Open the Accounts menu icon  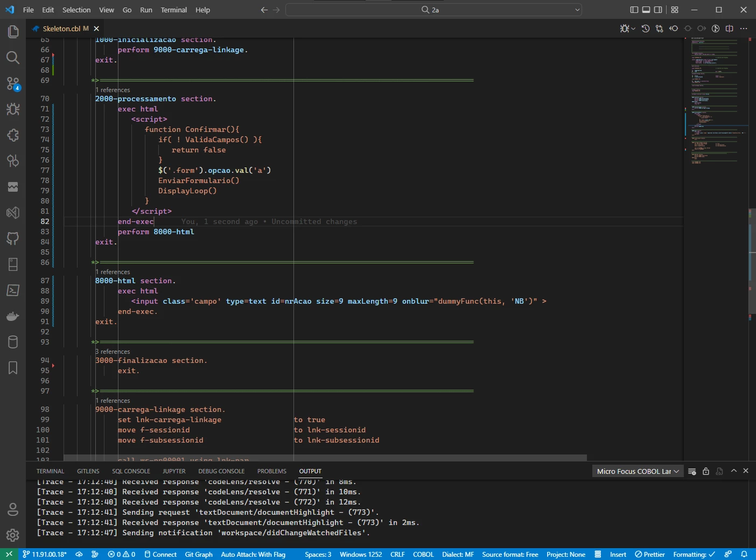tap(13, 509)
